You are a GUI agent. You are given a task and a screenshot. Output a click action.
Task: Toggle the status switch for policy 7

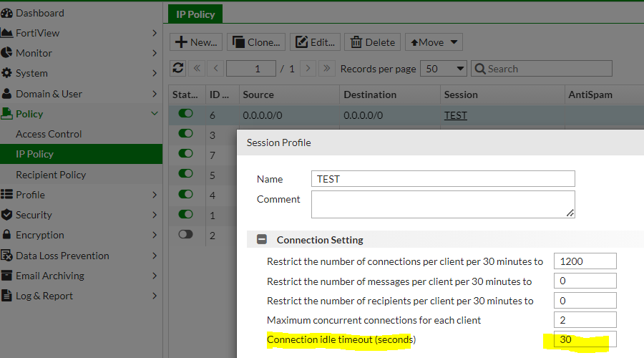[186, 154]
